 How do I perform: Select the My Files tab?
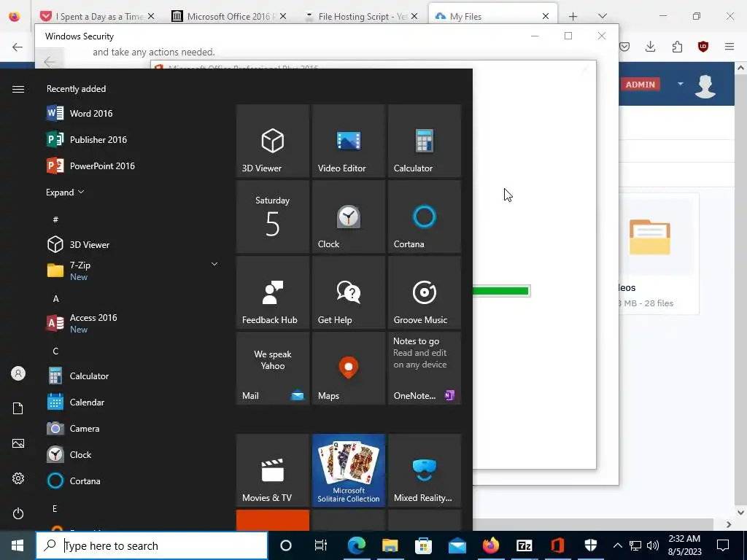click(x=492, y=16)
